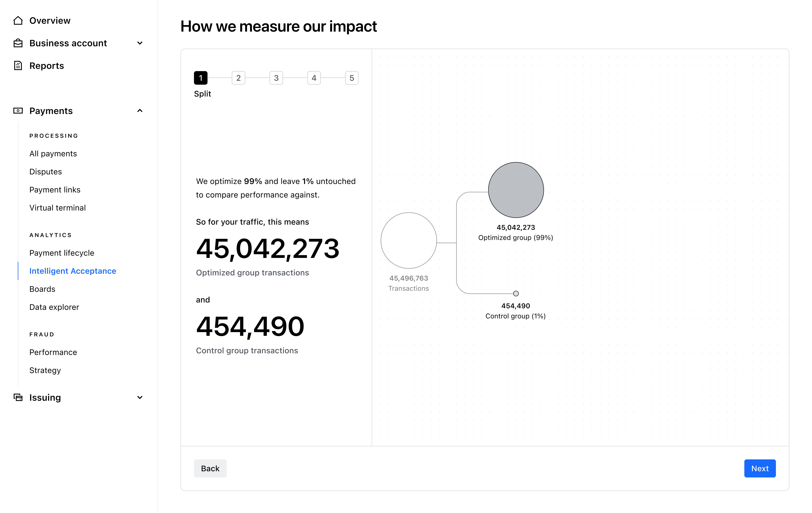Screen dimensions: 812x513
Task: Click the Issuing cards icon
Action: pos(18,397)
